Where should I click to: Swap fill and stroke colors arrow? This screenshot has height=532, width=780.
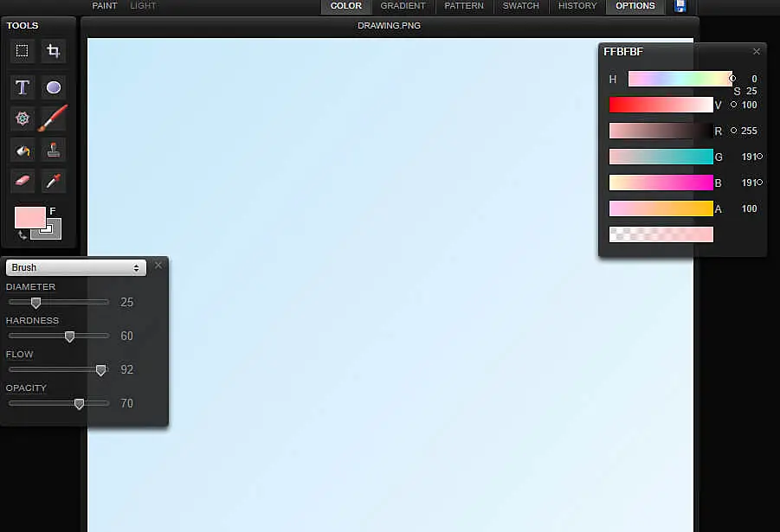tap(22, 234)
